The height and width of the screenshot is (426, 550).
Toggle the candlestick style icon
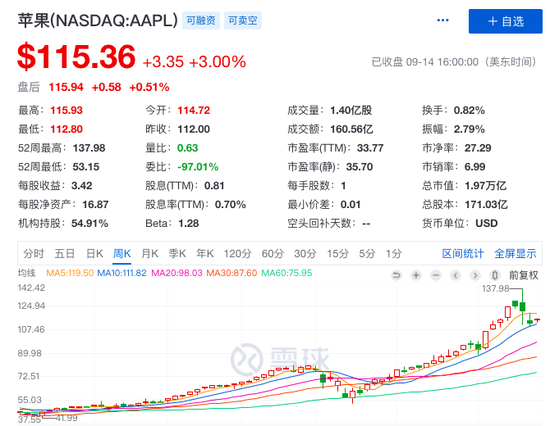[495, 275]
